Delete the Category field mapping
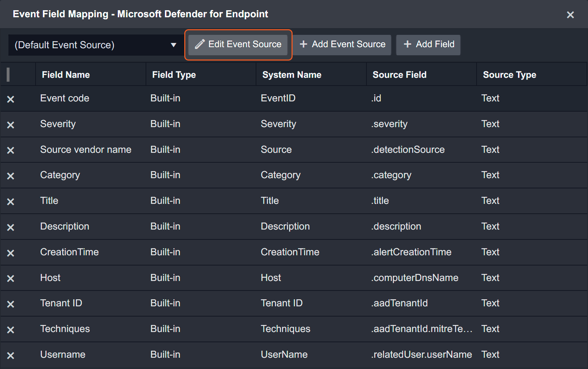The width and height of the screenshot is (588, 369). pos(11,176)
